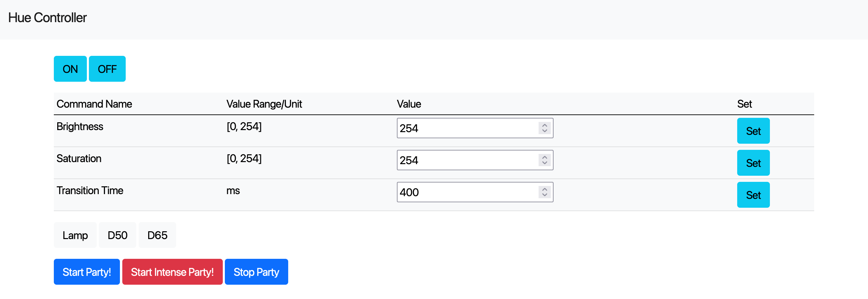Decrease Transition Time with the down arrow
This screenshot has height=299, width=868.
click(x=545, y=195)
